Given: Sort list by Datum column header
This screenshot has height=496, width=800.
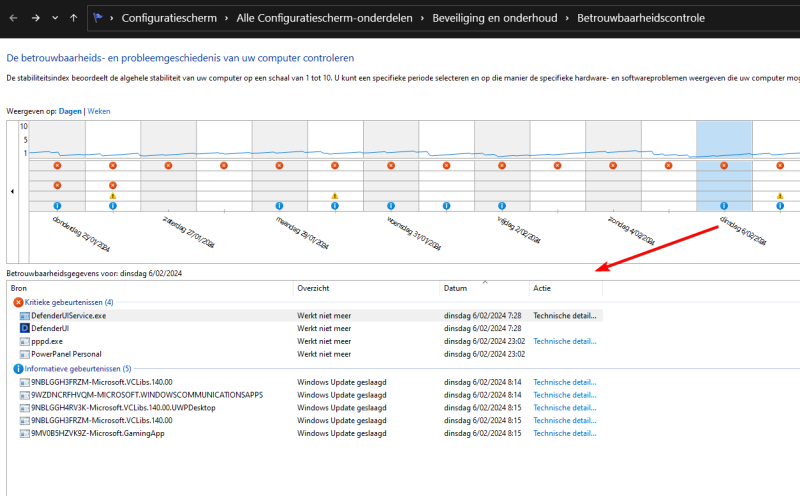Looking at the screenshot, I should [x=455, y=288].
